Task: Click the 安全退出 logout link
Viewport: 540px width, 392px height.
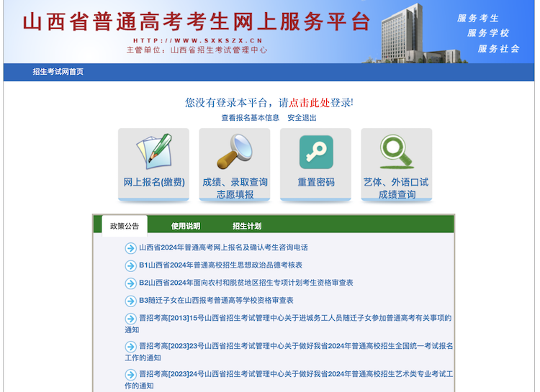Action: (x=302, y=118)
